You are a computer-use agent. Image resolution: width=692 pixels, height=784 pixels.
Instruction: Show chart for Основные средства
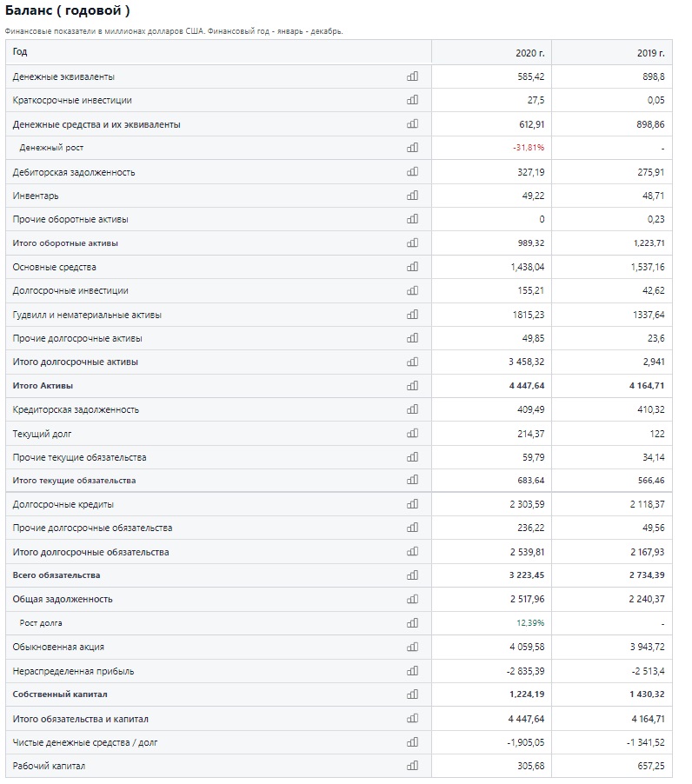[412, 267]
